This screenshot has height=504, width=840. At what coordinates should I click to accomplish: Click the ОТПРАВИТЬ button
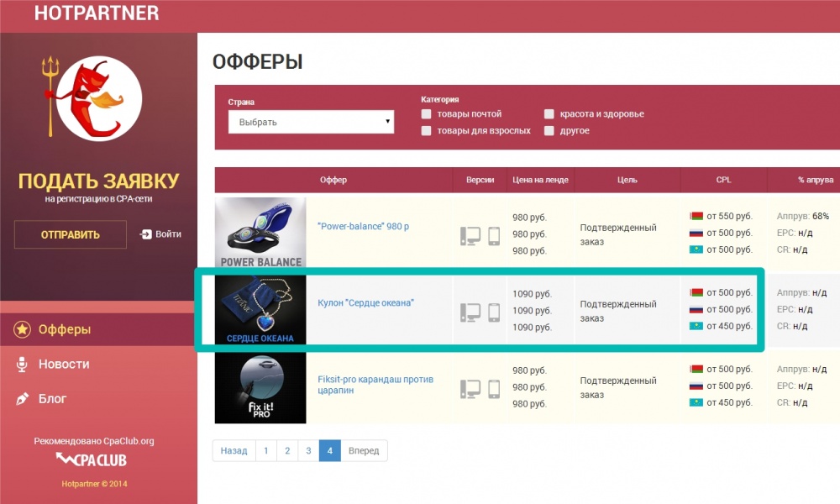(x=71, y=234)
